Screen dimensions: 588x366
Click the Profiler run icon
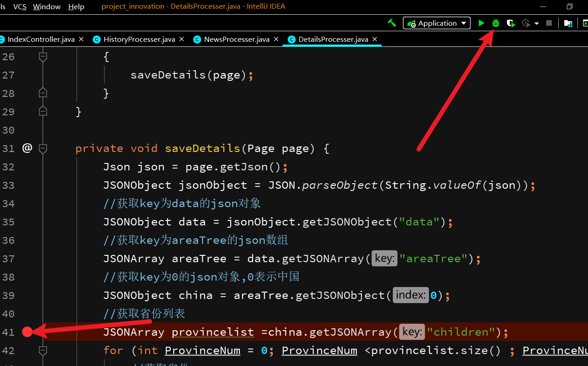point(526,23)
